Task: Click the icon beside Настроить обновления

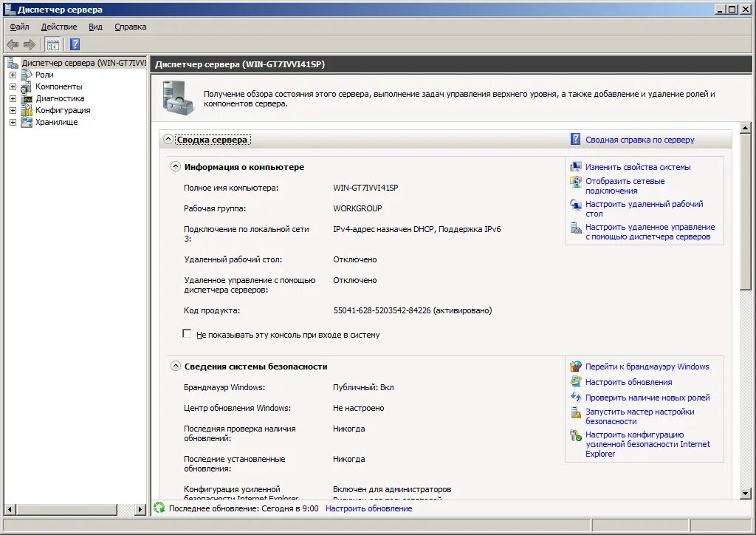Action: pyautogui.click(x=576, y=382)
